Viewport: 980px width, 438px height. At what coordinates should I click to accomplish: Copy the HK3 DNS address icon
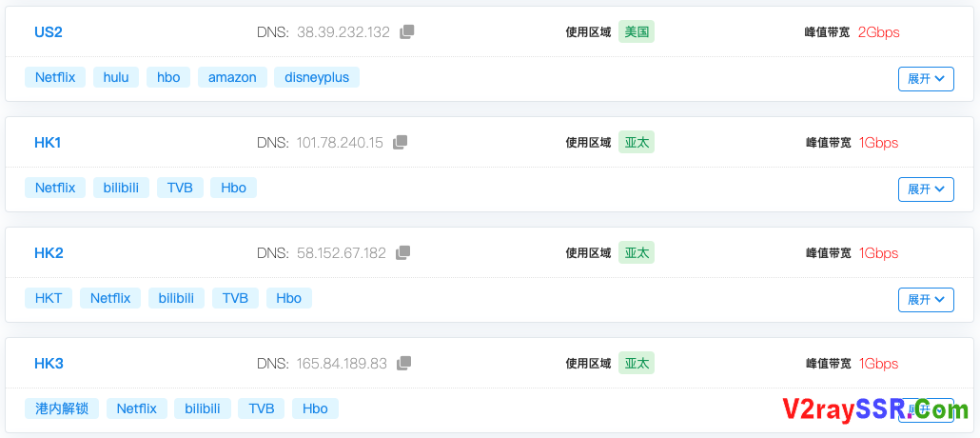click(404, 363)
